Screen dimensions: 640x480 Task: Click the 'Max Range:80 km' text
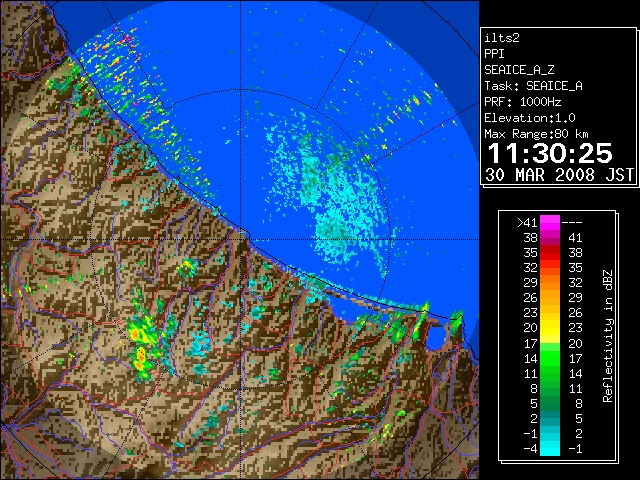point(536,134)
